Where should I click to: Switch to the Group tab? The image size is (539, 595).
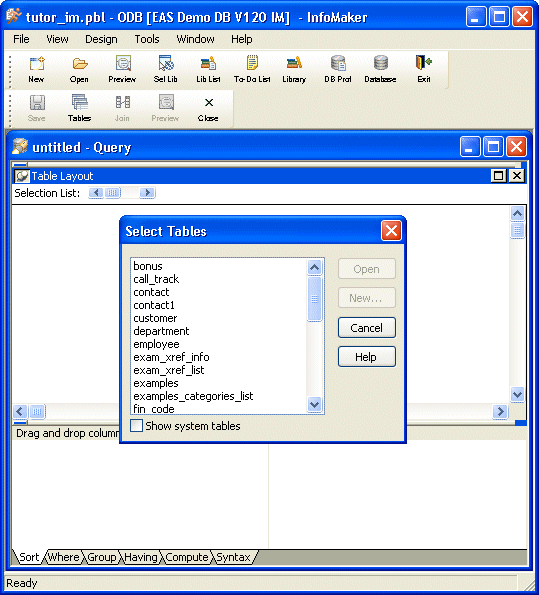click(101, 557)
